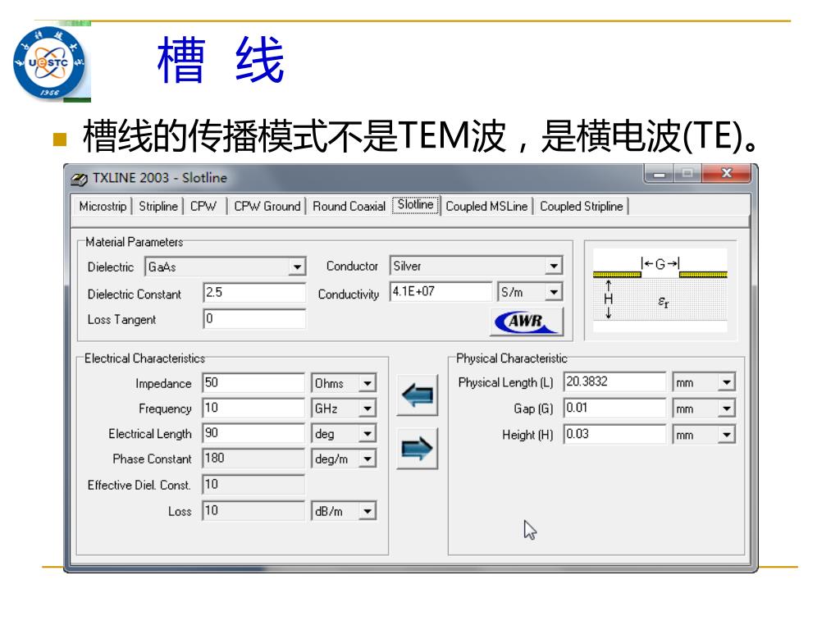Click the Physical Length (L) field
The height and width of the screenshot is (630, 840).
point(614,382)
